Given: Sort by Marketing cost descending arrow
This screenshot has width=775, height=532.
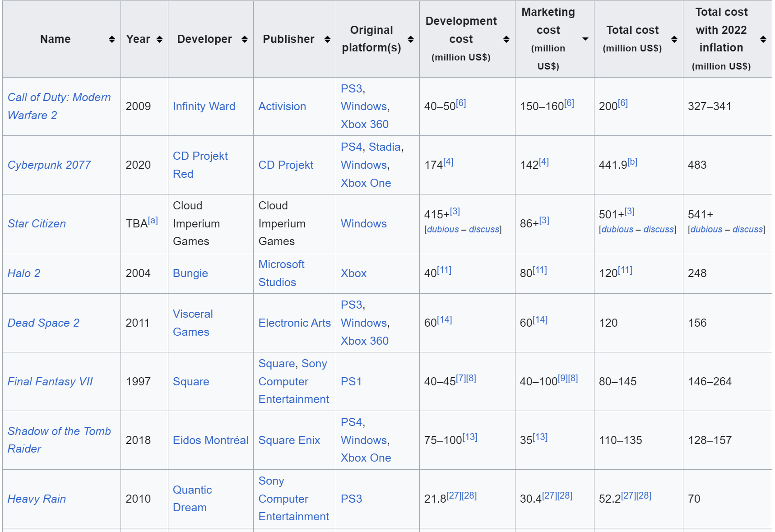Looking at the screenshot, I should click(585, 39).
